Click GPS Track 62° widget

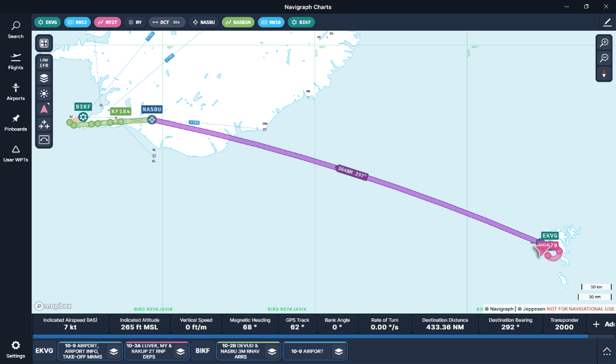tap(297, 324)
